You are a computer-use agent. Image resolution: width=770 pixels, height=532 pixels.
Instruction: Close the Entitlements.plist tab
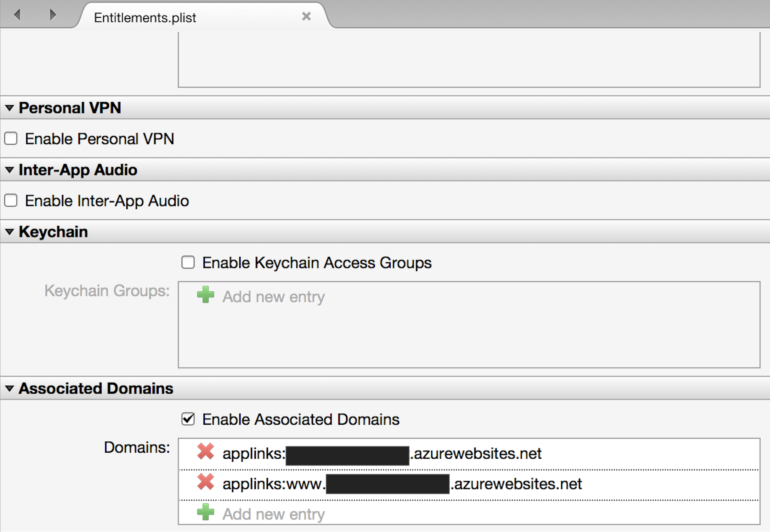pyautogui.click(x=306, y=16)
